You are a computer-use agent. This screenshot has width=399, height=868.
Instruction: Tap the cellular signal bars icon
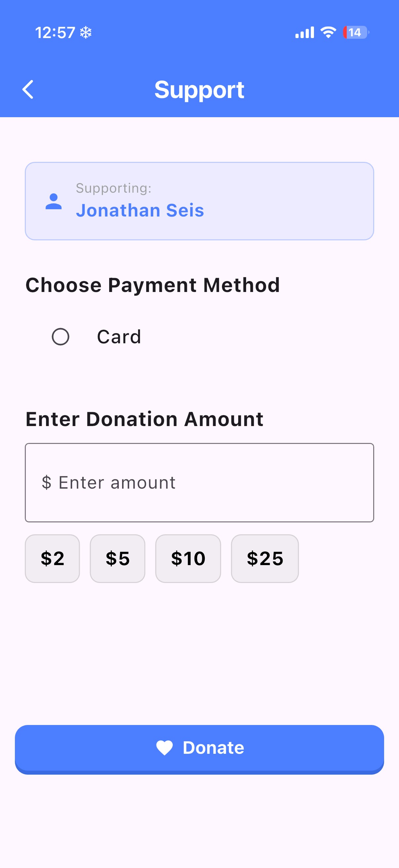[x=304, y=32]
